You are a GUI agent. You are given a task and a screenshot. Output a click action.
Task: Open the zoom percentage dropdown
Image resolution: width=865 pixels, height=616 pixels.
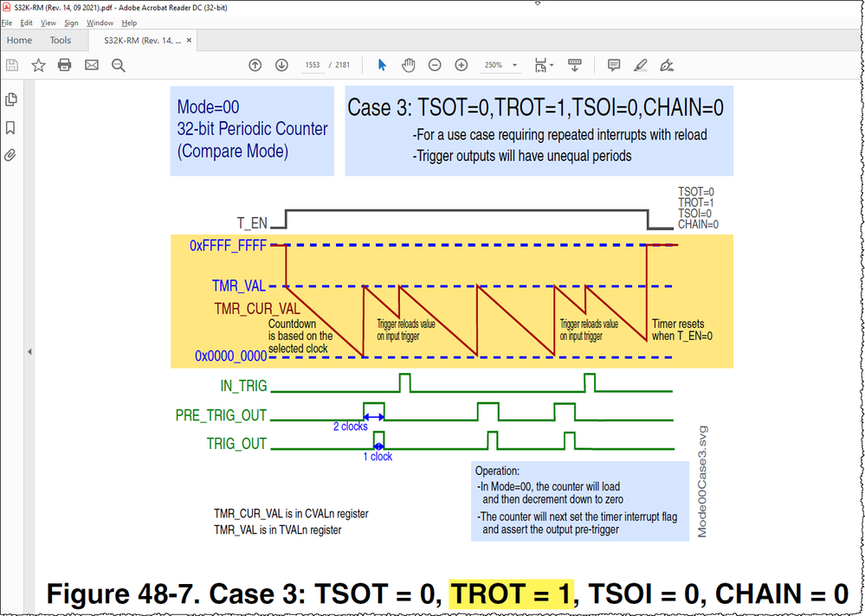pyautogui.click(x=514, y=65)
